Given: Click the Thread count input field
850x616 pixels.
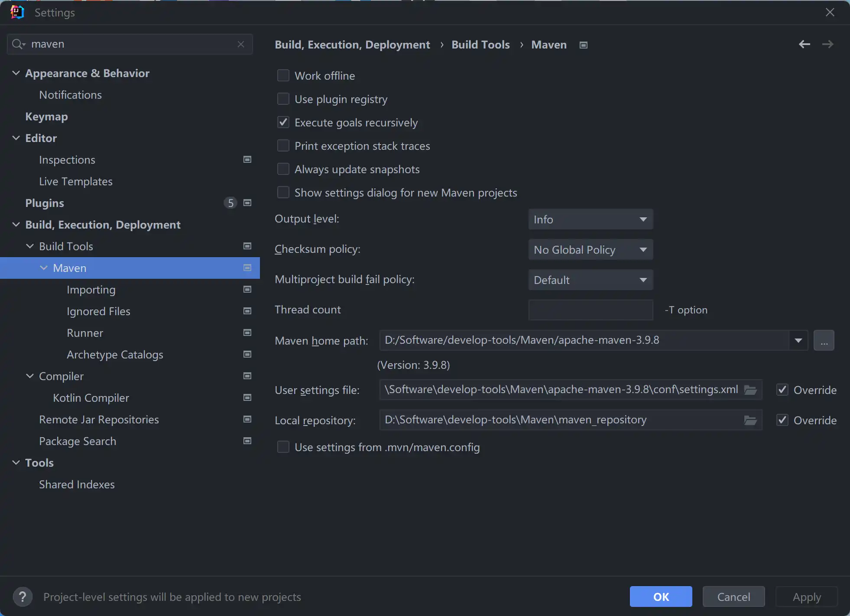Looking at the screenshot, I should (590, 310).
